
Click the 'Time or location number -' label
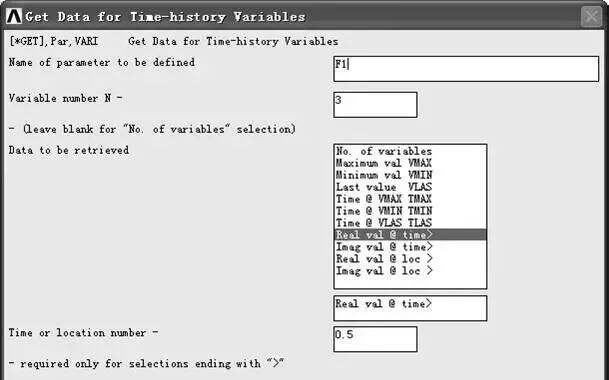84,333
